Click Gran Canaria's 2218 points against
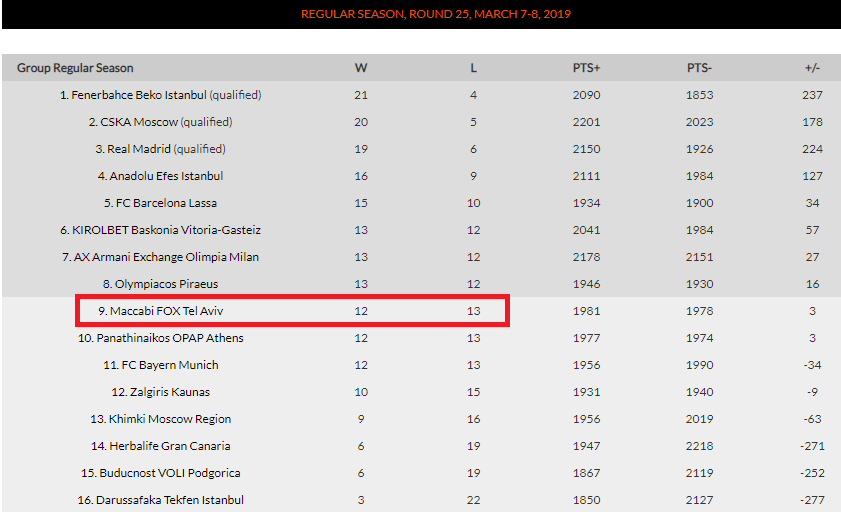 click(x=699, y=446)
